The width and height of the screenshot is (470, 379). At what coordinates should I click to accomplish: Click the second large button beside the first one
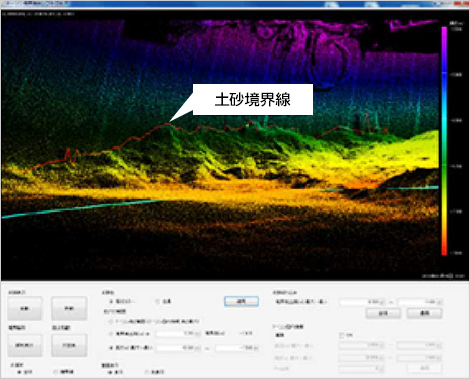point(69,308)
